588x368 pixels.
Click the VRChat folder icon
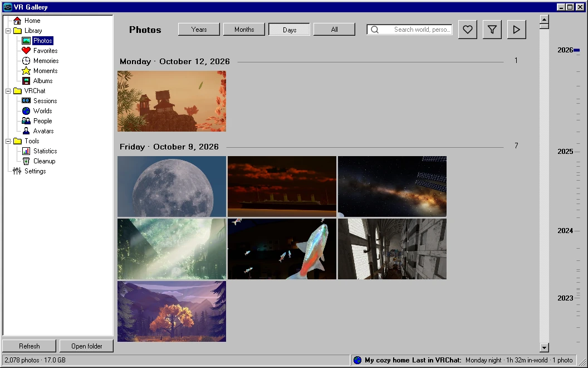(17, 91)
